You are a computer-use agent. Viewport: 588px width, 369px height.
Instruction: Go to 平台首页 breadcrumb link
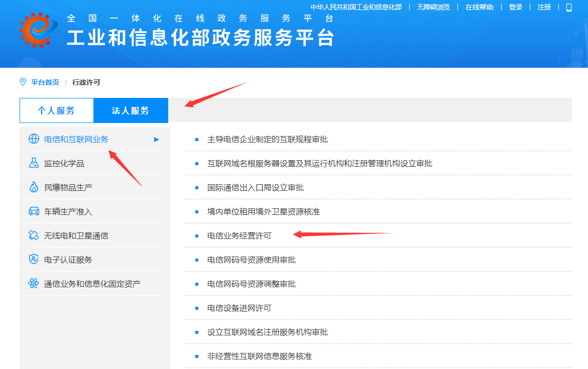[x=45, y=82]
